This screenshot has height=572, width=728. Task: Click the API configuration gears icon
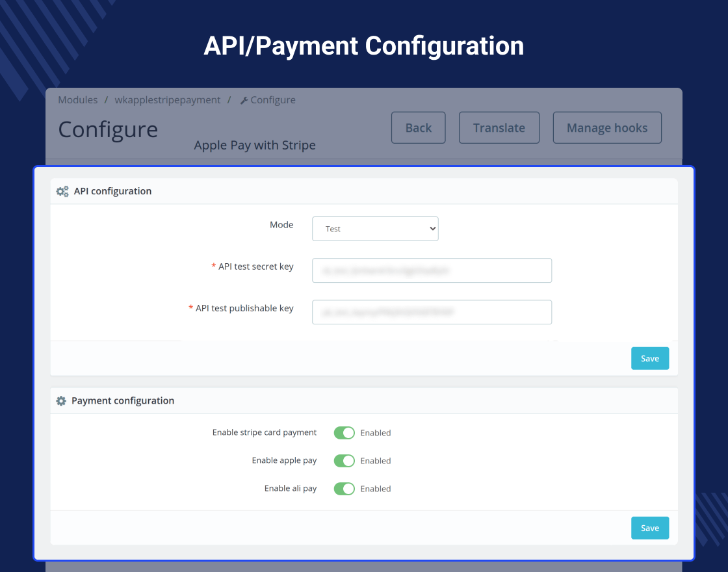[62, 191]
